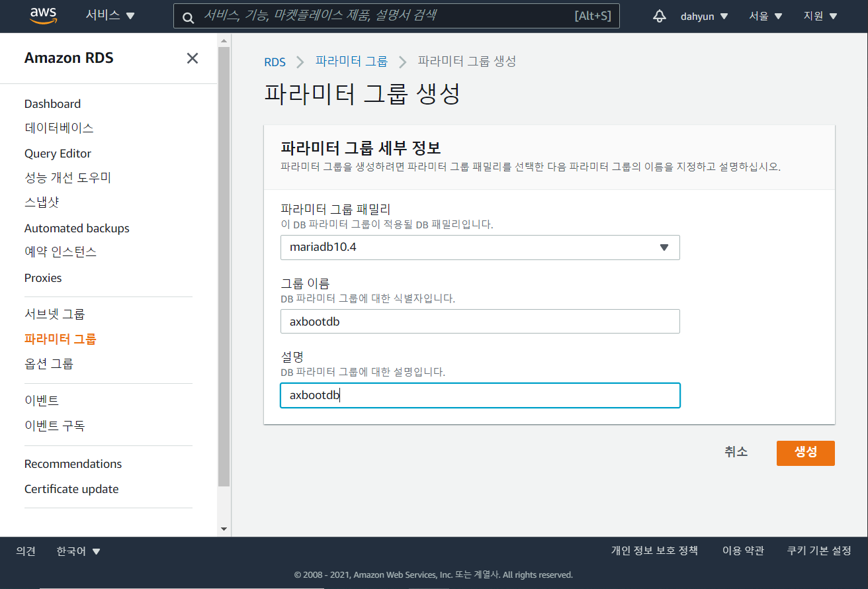Select 파라미터 그룹 in sidebar
This screenshot has width=868, height=589.
point(60,339)
